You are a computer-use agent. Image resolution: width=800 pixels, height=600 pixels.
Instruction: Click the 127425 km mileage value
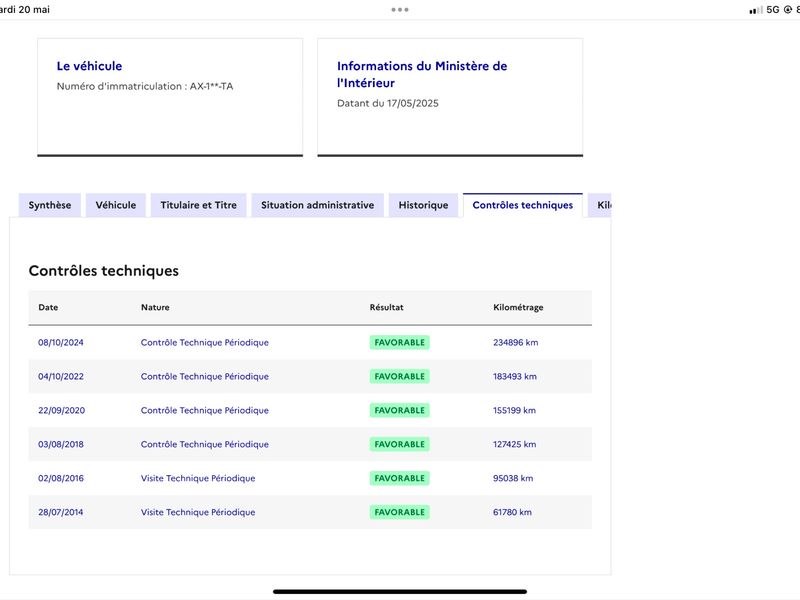click(x=514, y=444)
